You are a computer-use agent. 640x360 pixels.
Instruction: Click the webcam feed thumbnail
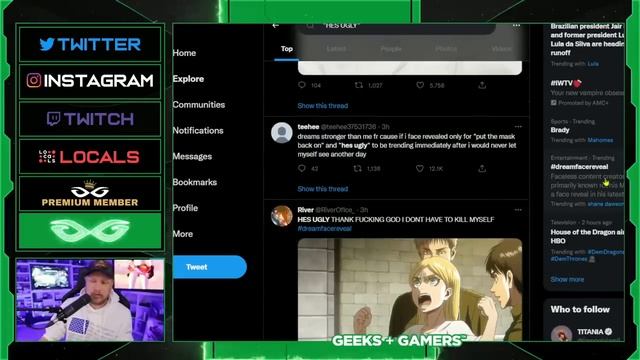click(x=90, y=300)
